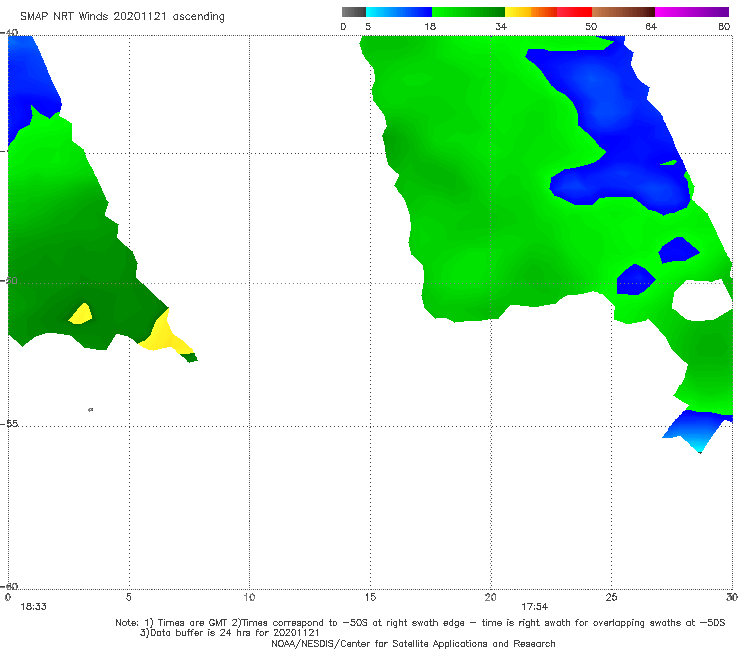Click the color bar label '64'

651,27
